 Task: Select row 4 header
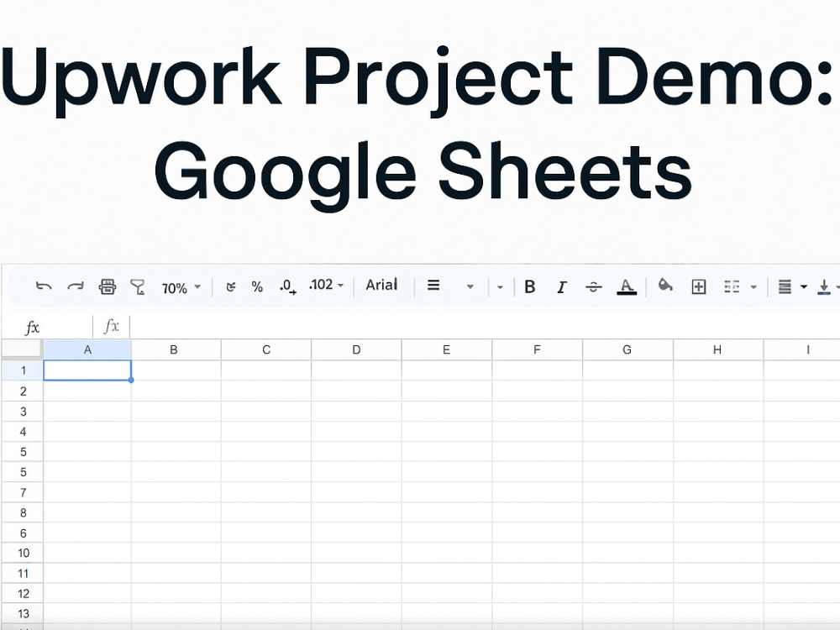click(x=23, y=432)
